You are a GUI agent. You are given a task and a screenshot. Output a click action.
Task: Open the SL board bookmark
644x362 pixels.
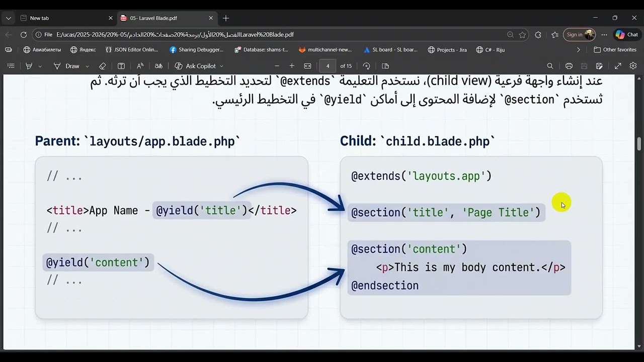coord(390,50)
